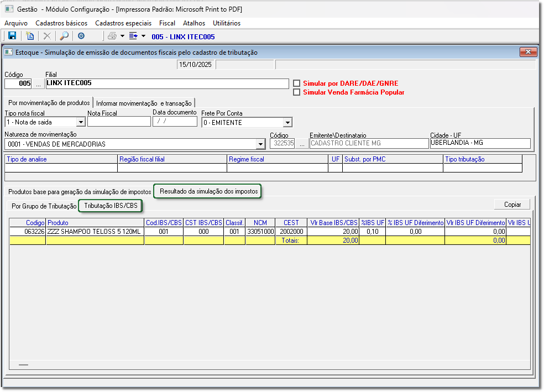Click the Tipo tributação column header

point(483,159)
